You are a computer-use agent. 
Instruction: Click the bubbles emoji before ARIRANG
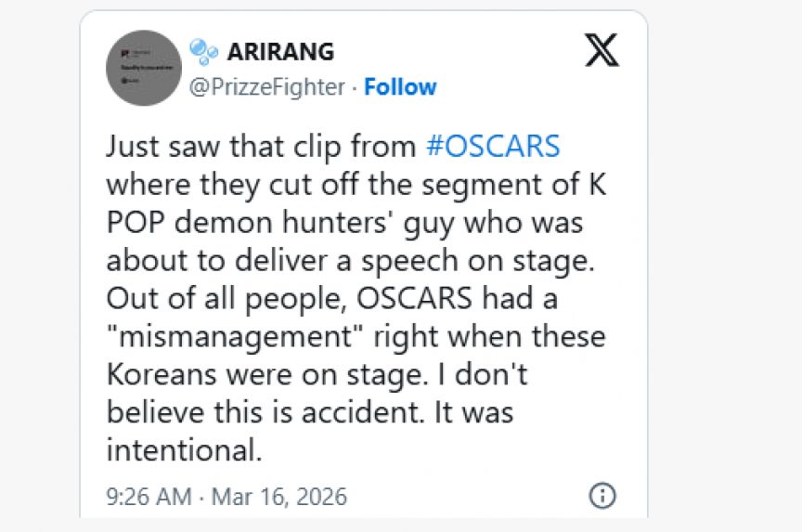tap(203, 51)
